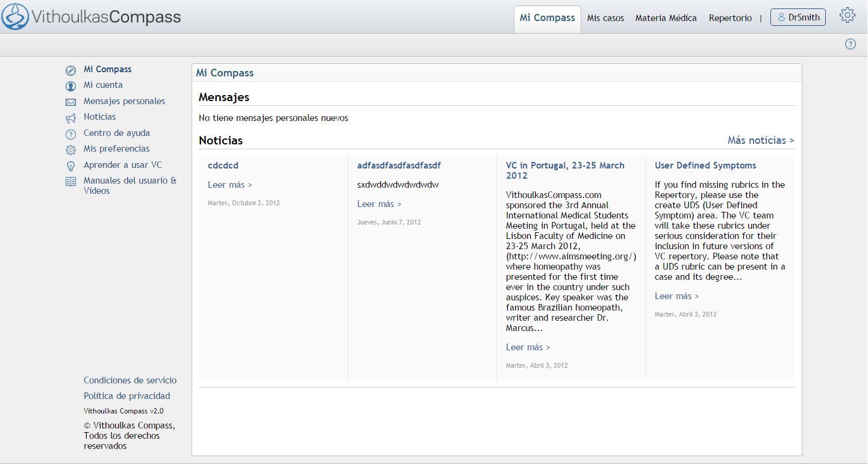The width and height of the screenshot is (868, 464).
Task: Click the Vithoulkas Compass v2.0 version text
Action: pyautogui.click(x=123, y=411)
